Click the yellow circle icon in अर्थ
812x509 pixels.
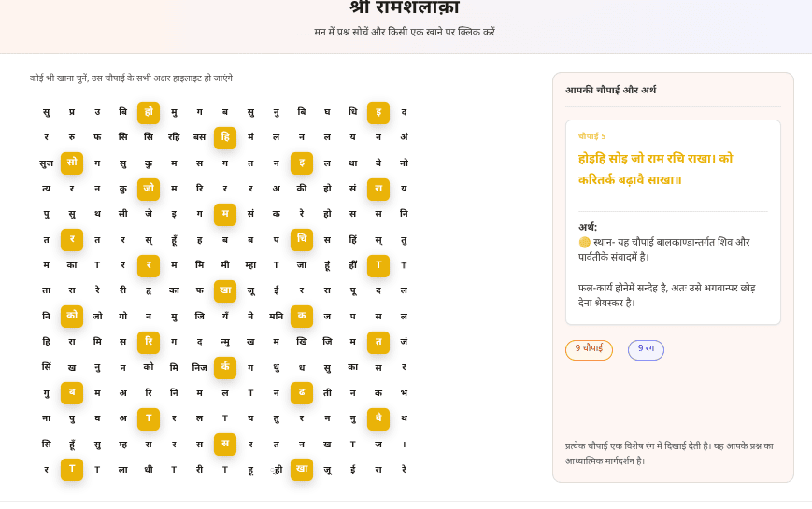(584, 242)
